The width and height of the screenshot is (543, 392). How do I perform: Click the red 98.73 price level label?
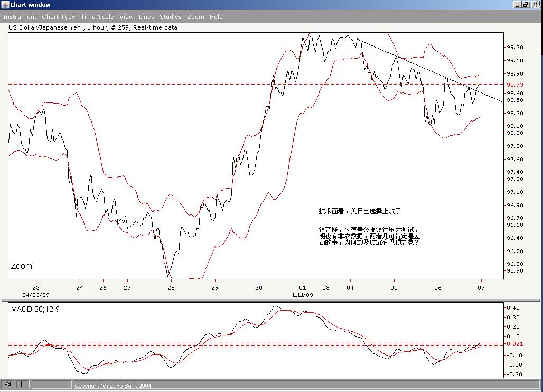click(x=515, y=85)
